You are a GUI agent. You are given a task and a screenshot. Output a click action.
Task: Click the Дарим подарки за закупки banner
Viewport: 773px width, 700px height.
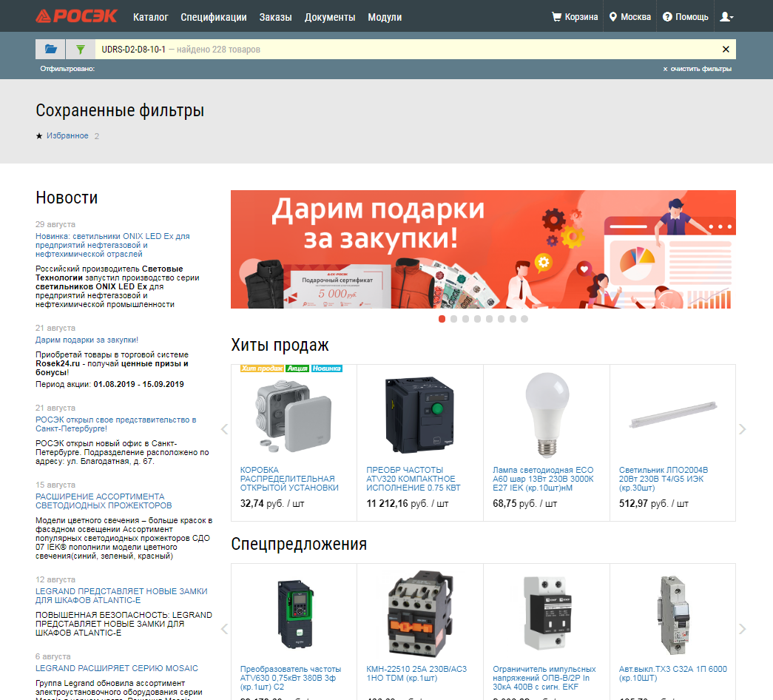coord(483,249)
